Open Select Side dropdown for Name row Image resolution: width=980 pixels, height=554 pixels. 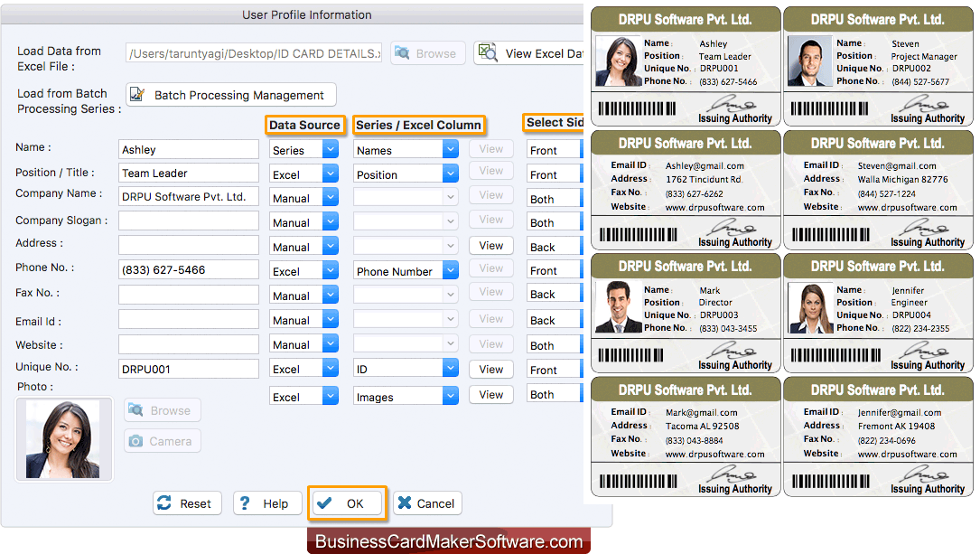(x=555, y=150)
